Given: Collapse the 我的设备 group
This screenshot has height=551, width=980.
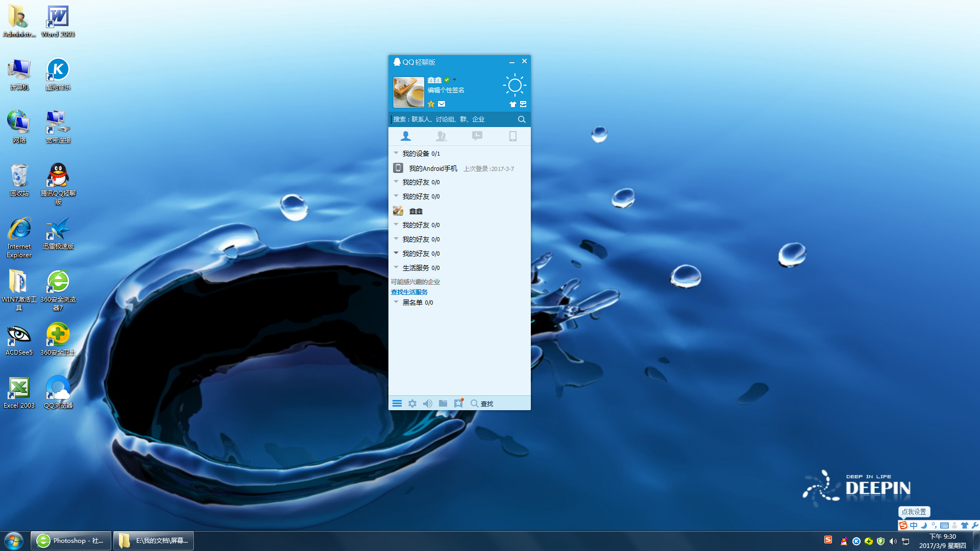Looking at the screenshot, I should coord(397,153).
